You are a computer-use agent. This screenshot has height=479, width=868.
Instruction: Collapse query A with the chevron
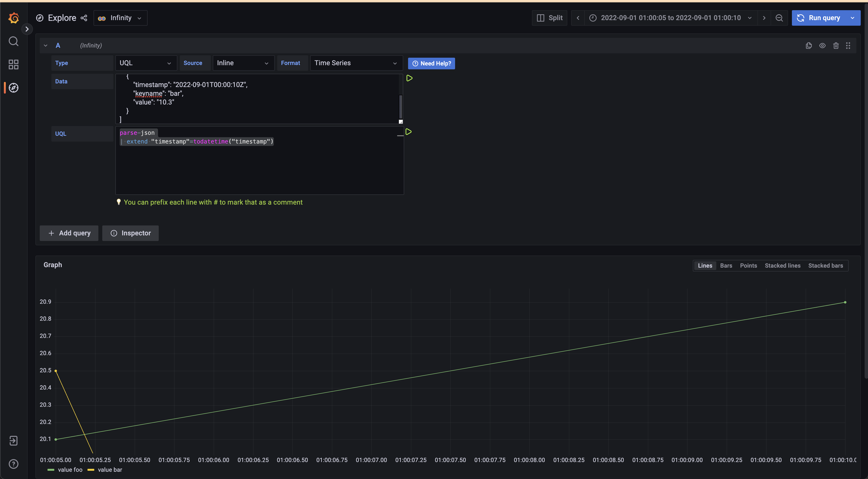click(46, 45)
